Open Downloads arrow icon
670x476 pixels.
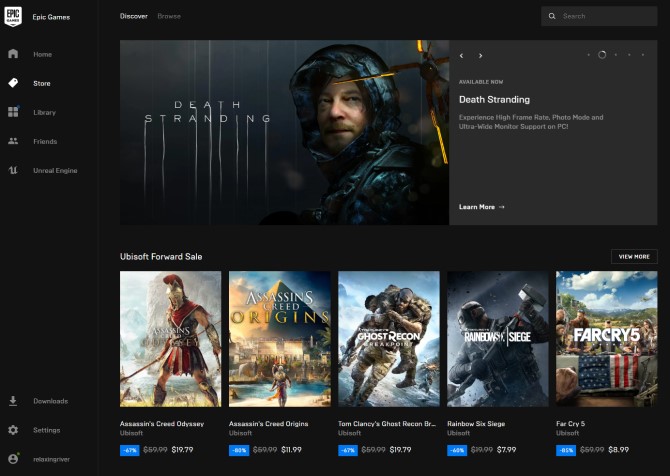pyautogui.click(x=13, y=401)
